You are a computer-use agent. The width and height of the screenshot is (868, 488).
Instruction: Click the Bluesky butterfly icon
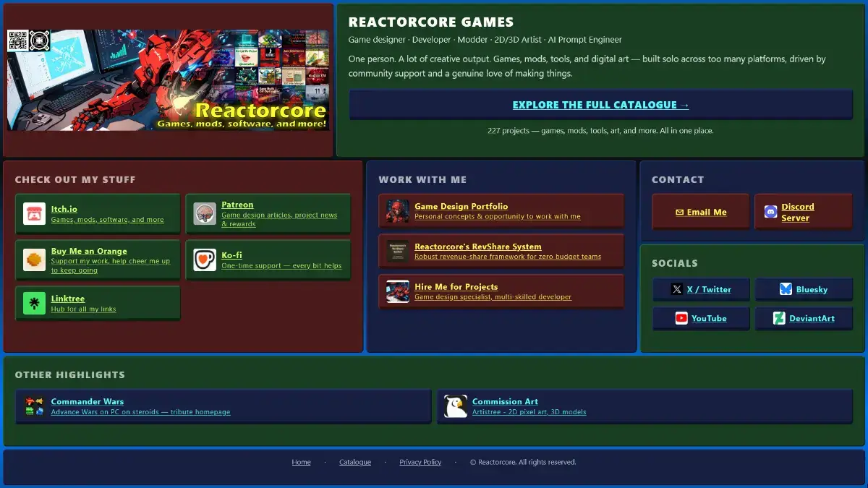[786, 289]
